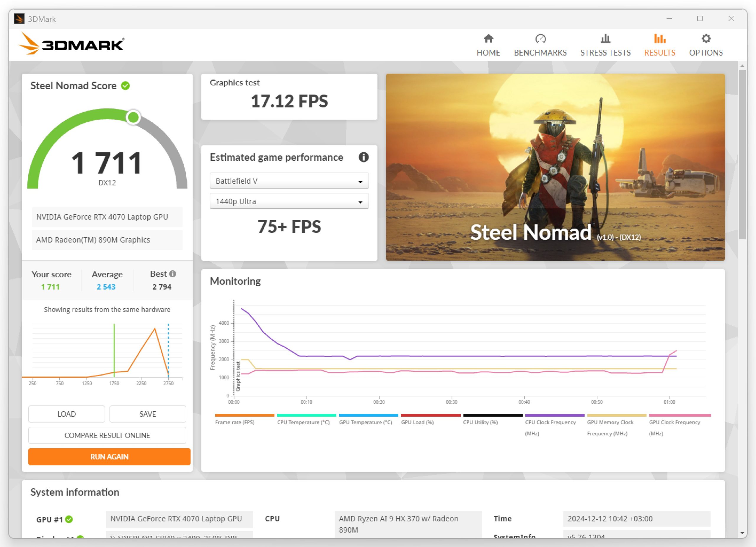Click the Home house icon
Viewport: 756px width, 547px height.
click(x=488, y=39)
